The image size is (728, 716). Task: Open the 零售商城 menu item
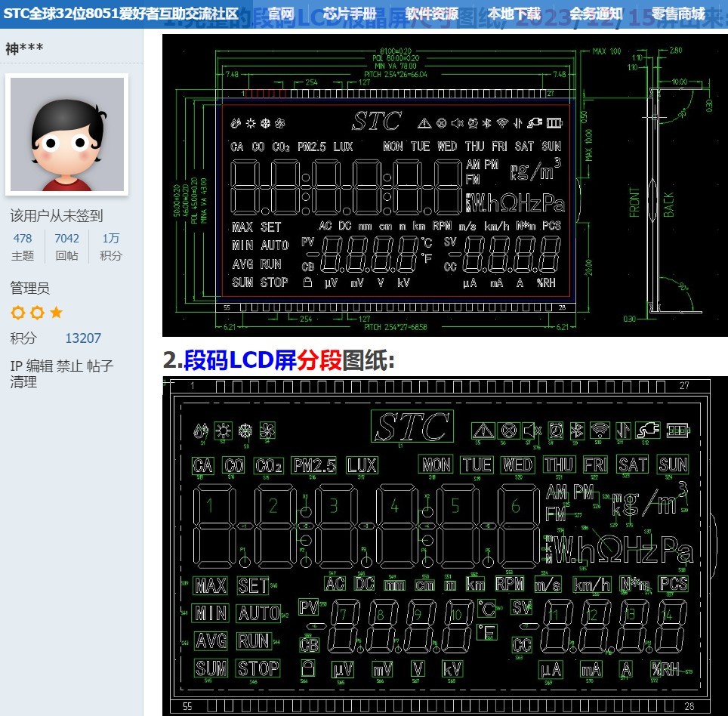point(678,14)
